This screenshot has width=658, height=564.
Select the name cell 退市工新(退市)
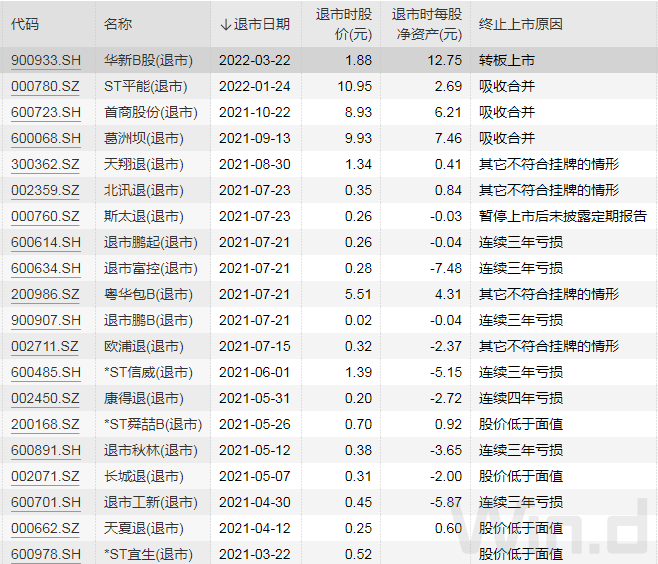(151, 503)
